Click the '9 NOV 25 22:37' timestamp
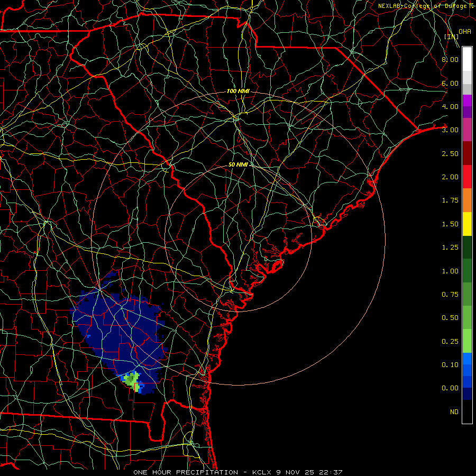Screen dimensions: 476x476 309,472
